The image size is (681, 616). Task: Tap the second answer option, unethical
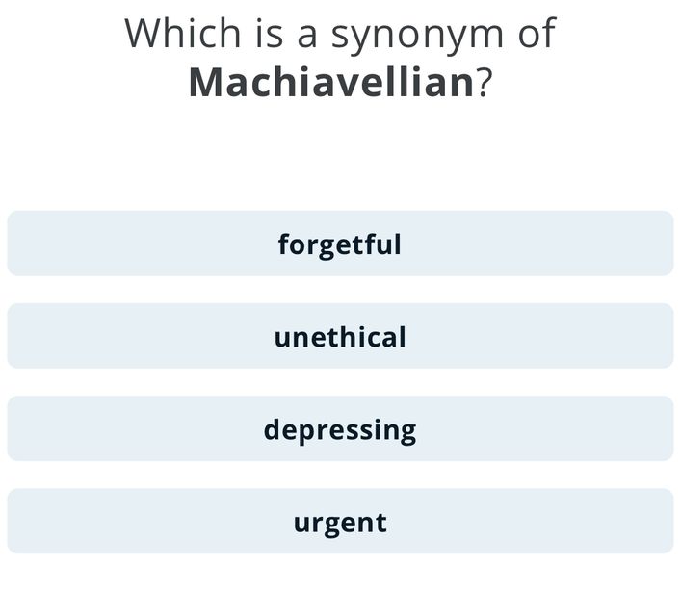340,337
